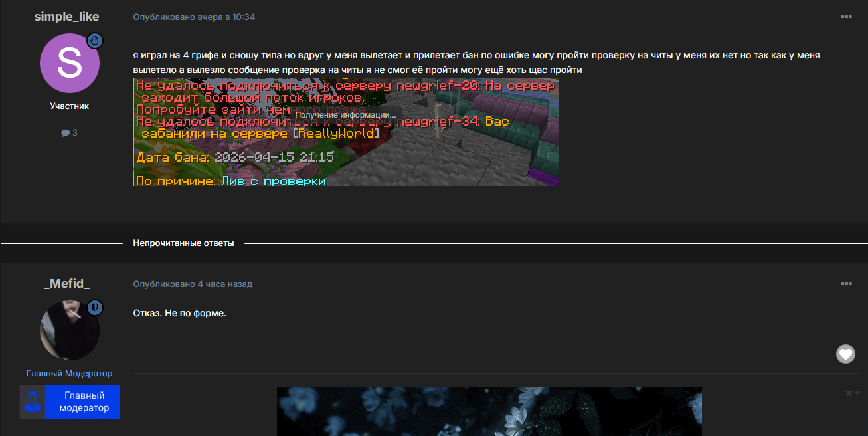Click the user icon on Главный модератор badge
The width and height of the screenshot is (868, 436).
pyautogui.click(x=33, y=402)
